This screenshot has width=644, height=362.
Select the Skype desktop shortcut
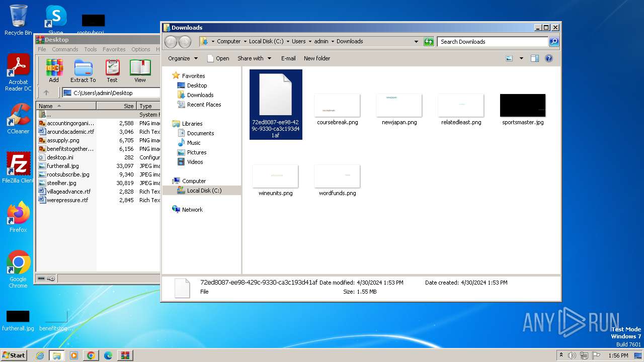click(x=56, y=20)
